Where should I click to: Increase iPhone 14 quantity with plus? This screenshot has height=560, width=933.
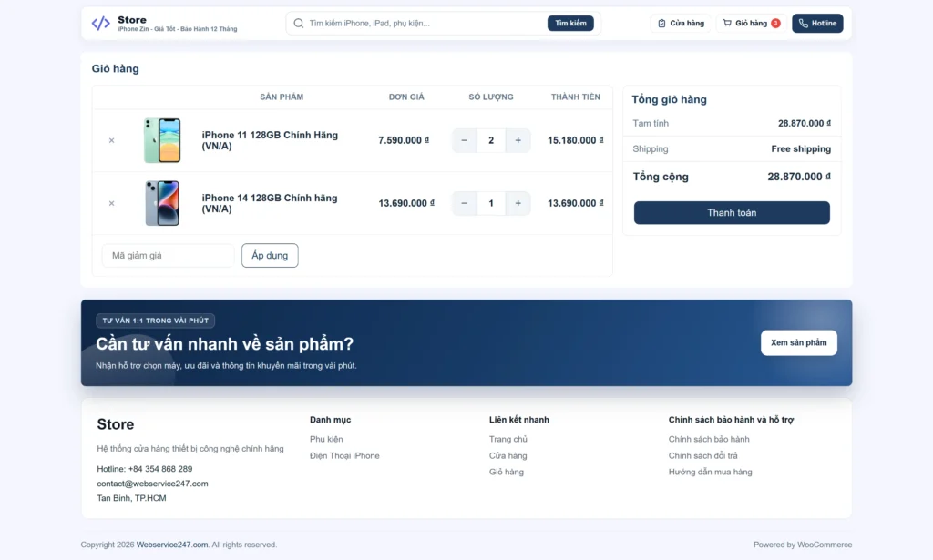pyautogui.click(x=518, y=203)
